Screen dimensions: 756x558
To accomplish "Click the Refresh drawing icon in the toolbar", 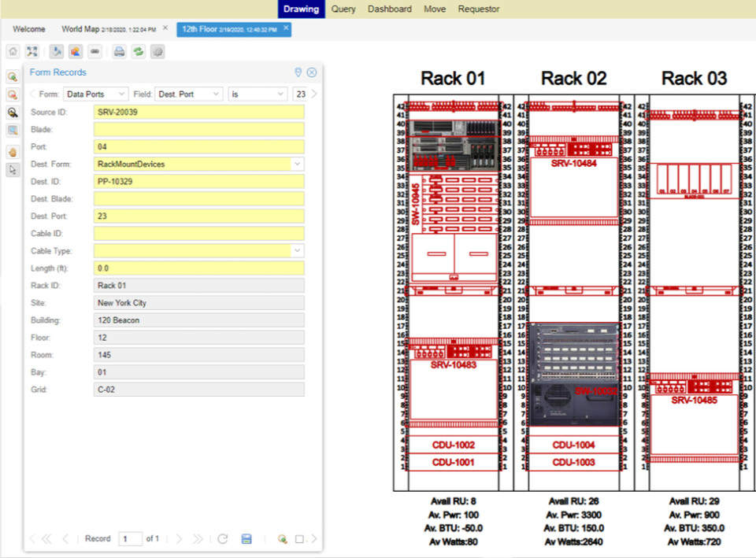I will 139,51.
